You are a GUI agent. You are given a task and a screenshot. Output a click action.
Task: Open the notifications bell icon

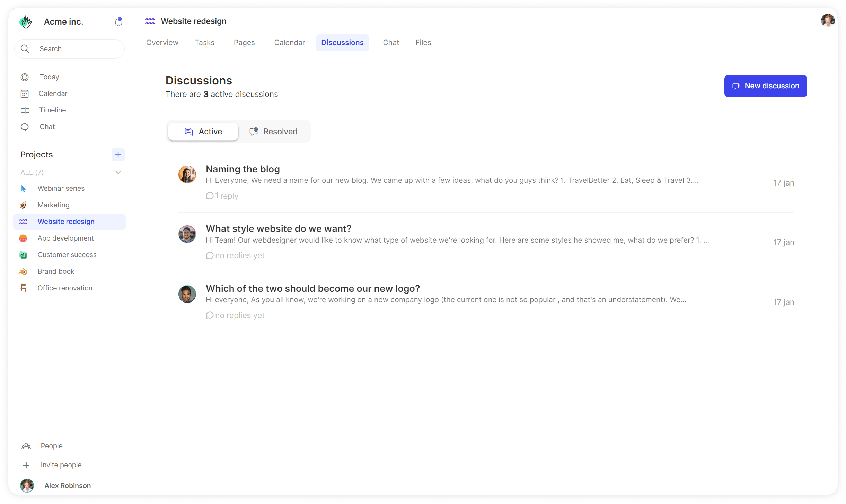click(118, 22)
